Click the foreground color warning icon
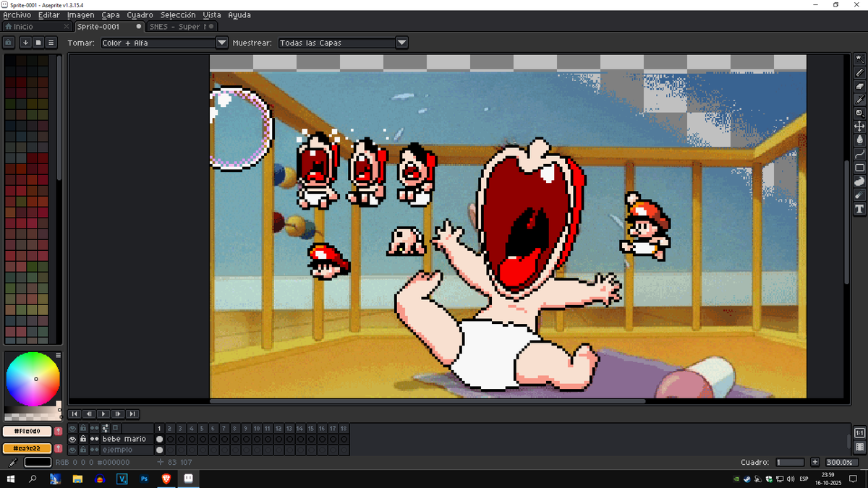 click(x=59, y=432)
